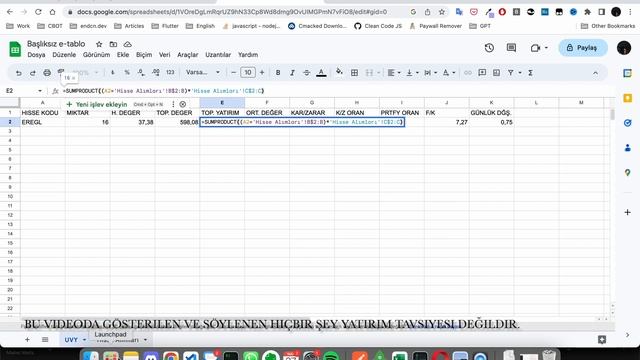Print the spreadsheet via the printer icon
640x360 pixels.
[x=47, y=73]
